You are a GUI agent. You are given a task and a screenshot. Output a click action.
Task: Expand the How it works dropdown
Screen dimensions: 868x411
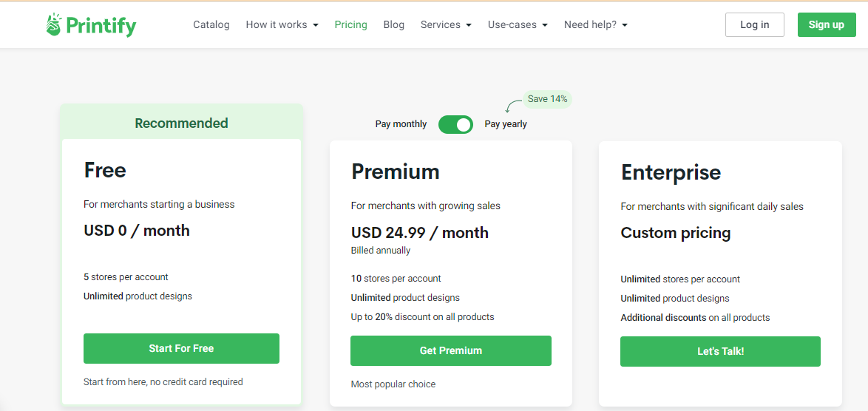click(282, 24)
